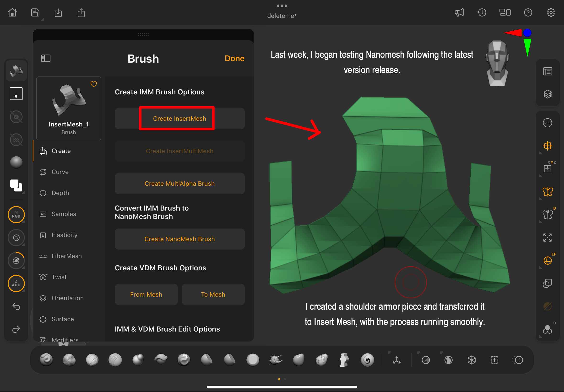The image size is (564, 392).
Task: Open the BPR render button
Action: coord(547,123)
